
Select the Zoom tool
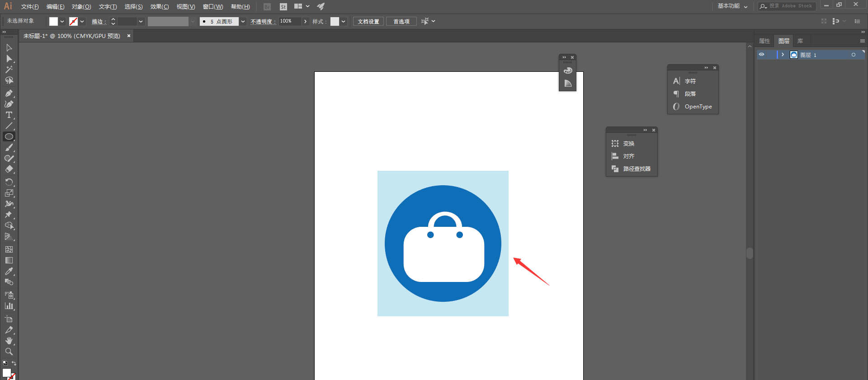(x=9, y=352)
